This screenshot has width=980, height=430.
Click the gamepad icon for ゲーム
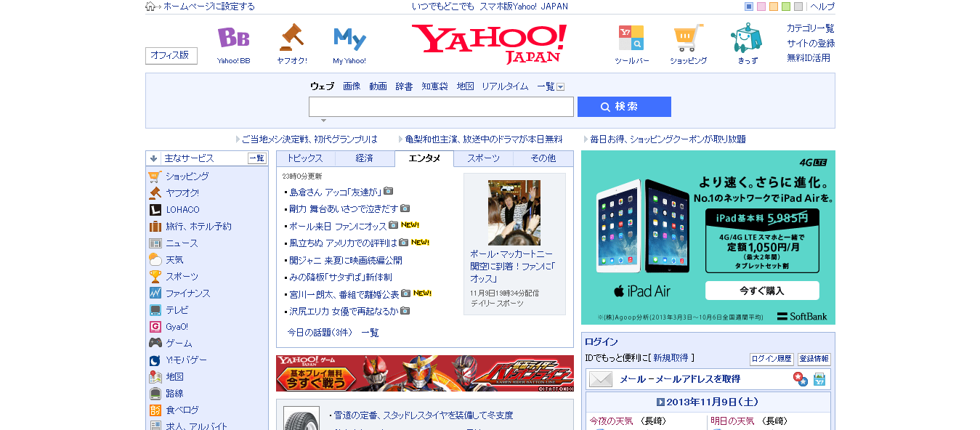point(155,344)
